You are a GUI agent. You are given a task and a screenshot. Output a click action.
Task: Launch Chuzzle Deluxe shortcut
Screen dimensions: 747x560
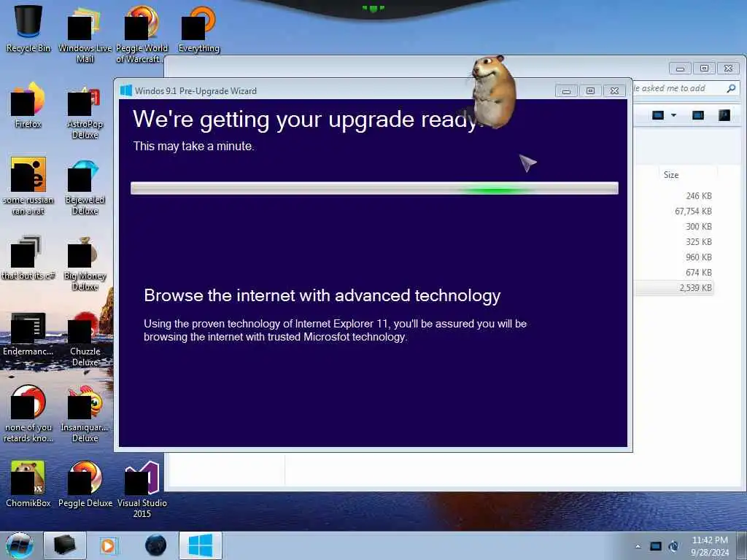pyautogui.click(x=85, y=338)
